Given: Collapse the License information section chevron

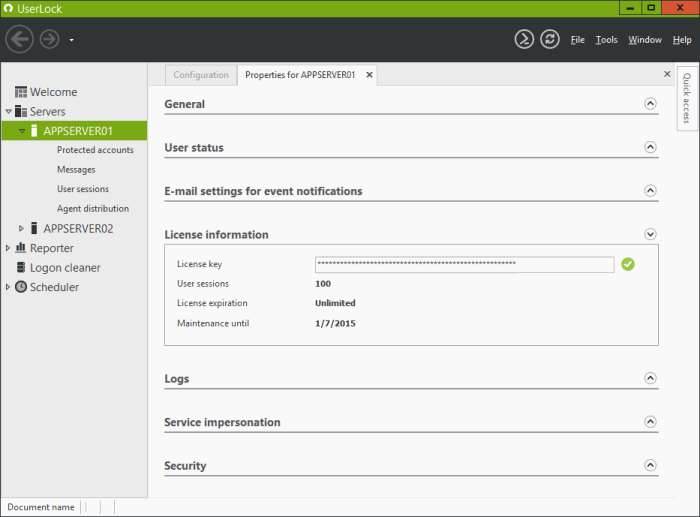Looking at the screenshot, I should (x=650, y=234).
